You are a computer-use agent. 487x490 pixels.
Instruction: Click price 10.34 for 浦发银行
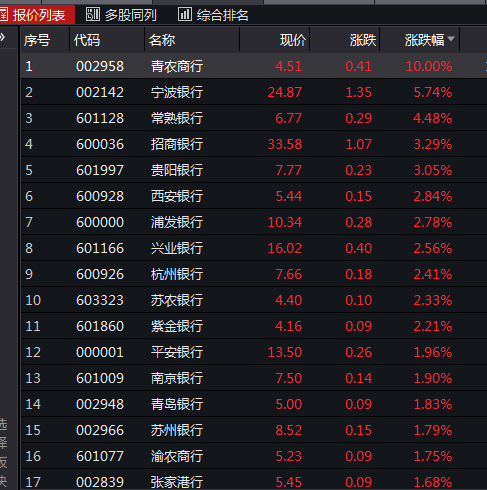[x=285, y=222]
